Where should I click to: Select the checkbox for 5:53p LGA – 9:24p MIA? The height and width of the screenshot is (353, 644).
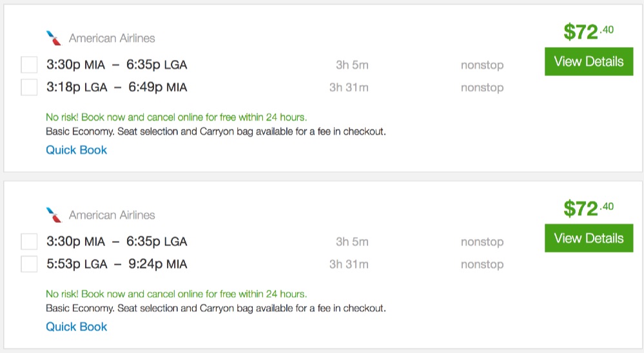click(x=29, y=264)
